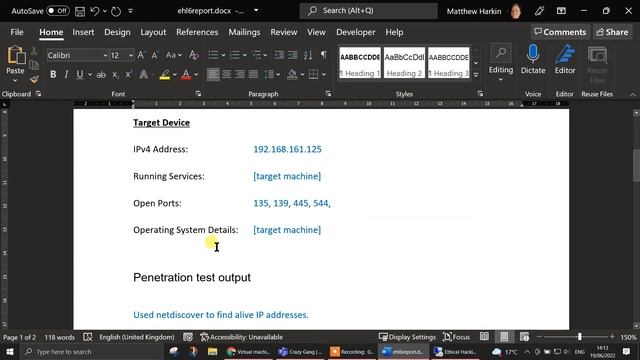640x360 pixels.
Task: Switch to the Design tab
Action: (117, 32)
